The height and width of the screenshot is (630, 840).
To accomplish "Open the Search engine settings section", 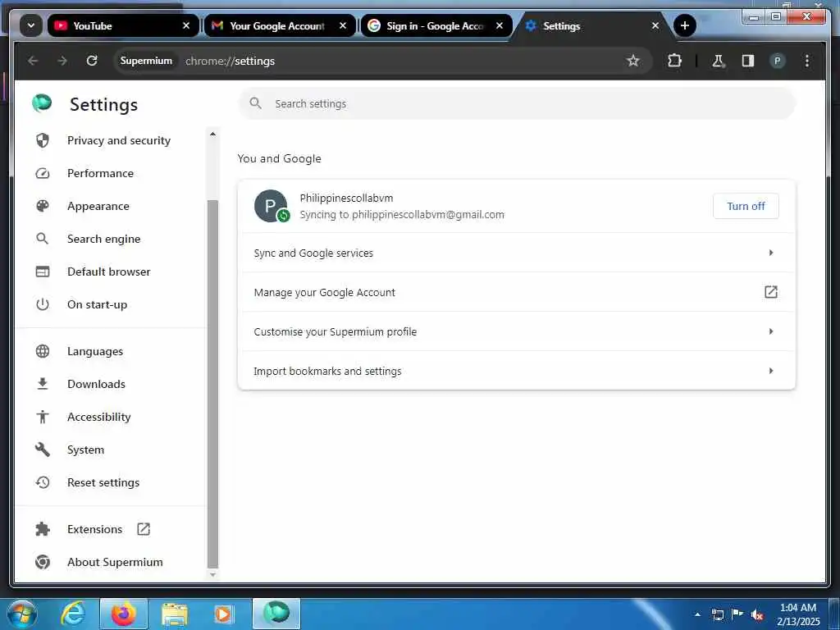I will (x=103, y=239).
